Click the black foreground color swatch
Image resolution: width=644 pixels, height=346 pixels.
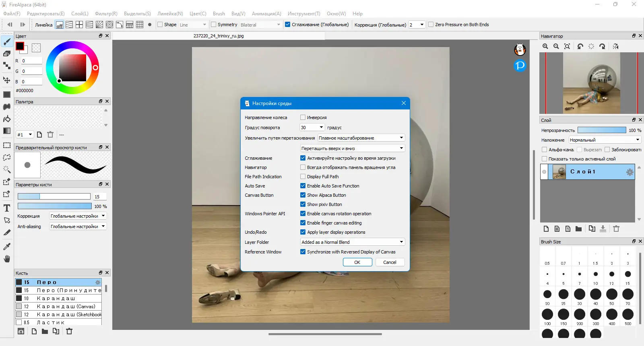(x=20, y=46)
